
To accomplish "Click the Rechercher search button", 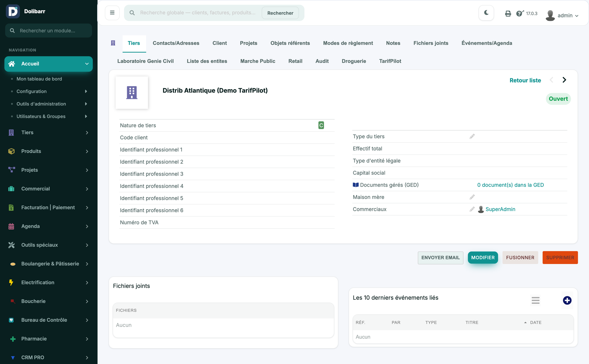I will click(280, 13).
